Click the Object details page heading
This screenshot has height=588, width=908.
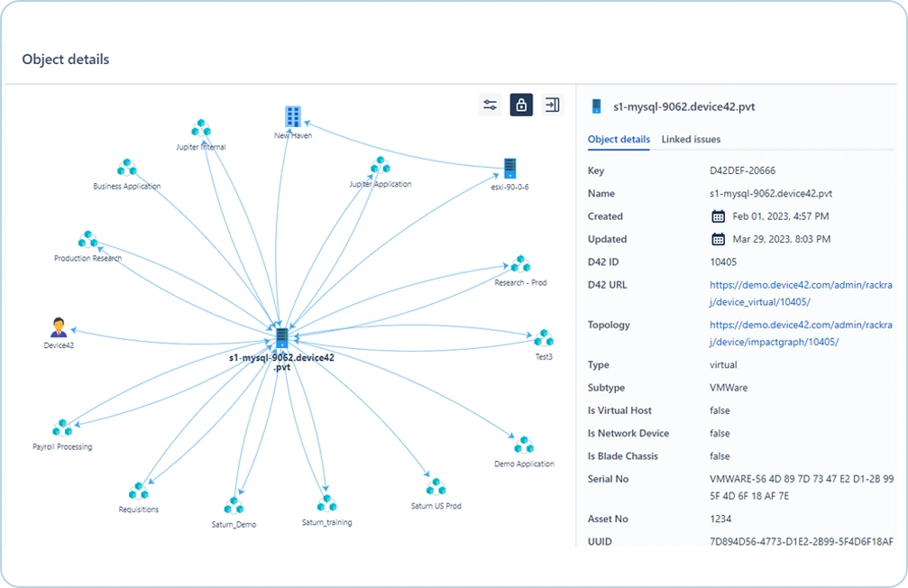tap(66, 60)
